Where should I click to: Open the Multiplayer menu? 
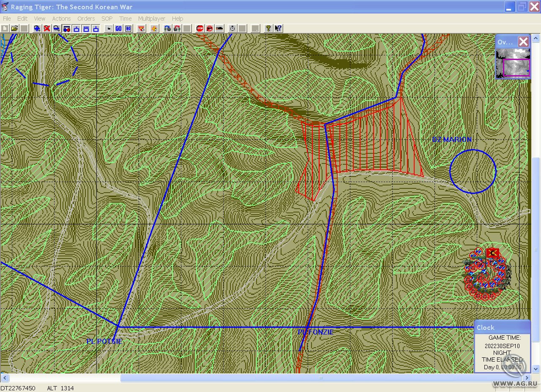tap(151, 19)
